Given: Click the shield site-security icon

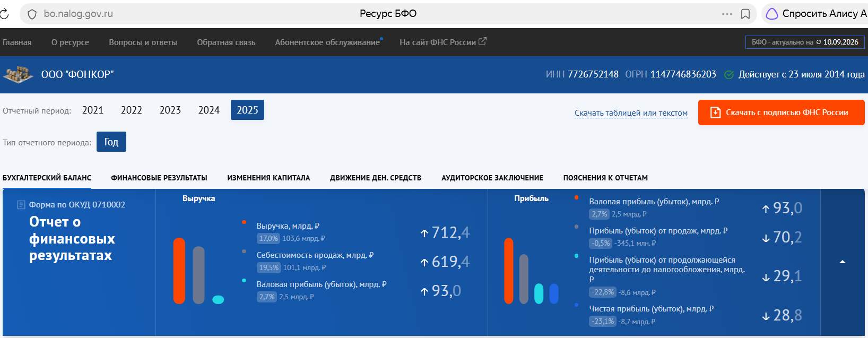Looking at the screenshot, I should (32, 14).
